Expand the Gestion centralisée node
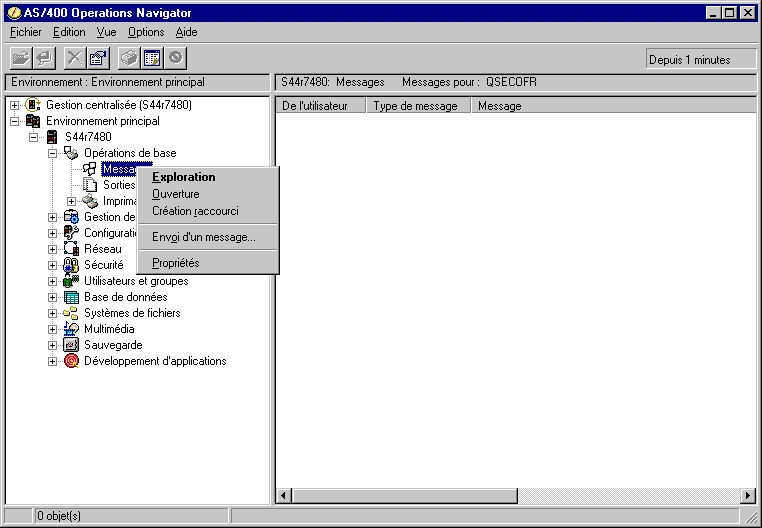Image resolution: width=762 pixels, height=528 pixels. (x=15, y=105)
